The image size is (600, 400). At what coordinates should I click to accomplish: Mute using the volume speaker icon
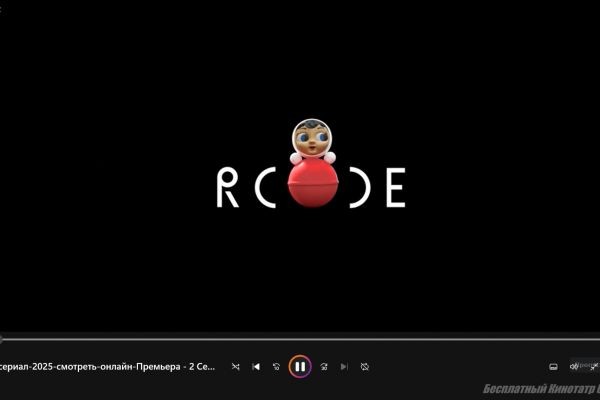[573, 367]
